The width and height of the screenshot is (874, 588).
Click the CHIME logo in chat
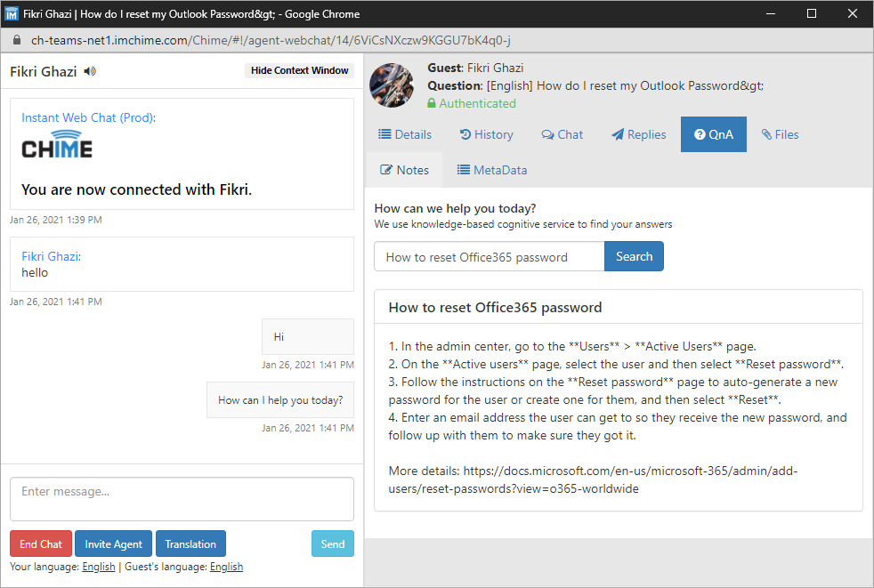[x=57, y=144]
